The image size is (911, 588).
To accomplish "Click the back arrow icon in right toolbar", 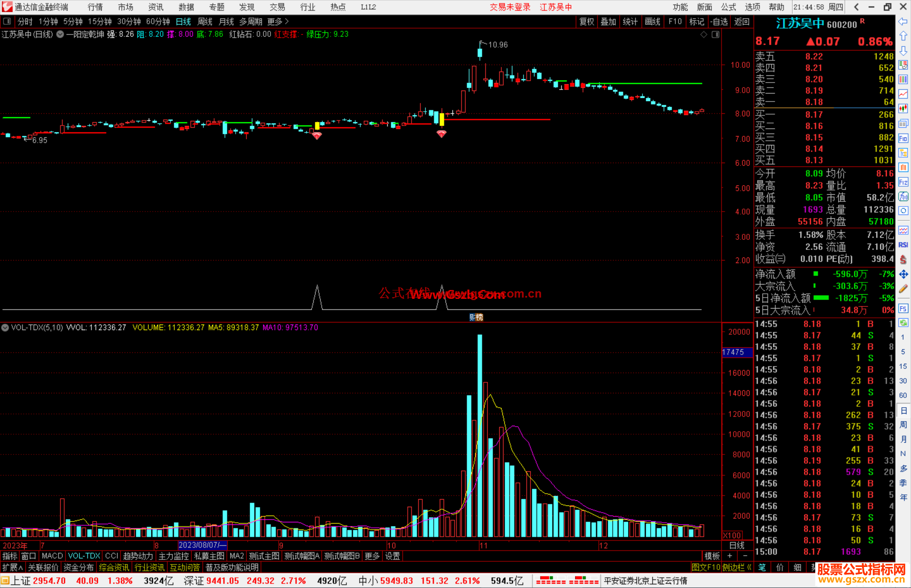I will tap(903, 21).
